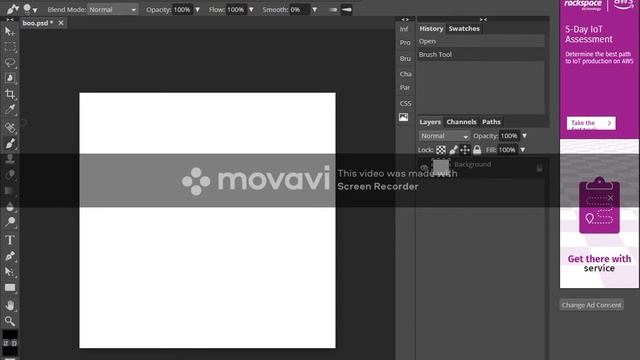Select the Pen tool
Screen dimensions: 640x360
point(10,256)
